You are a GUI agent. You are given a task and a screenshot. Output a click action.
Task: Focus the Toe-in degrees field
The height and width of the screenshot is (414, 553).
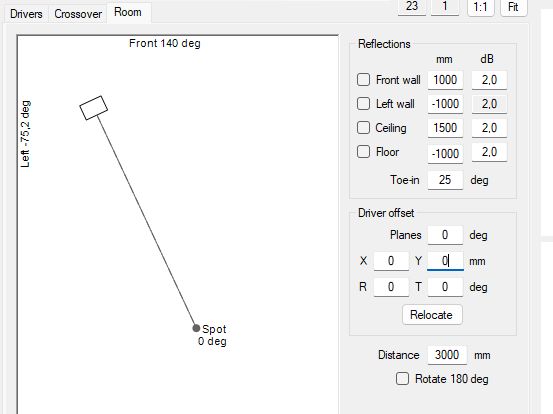(445, 180)
